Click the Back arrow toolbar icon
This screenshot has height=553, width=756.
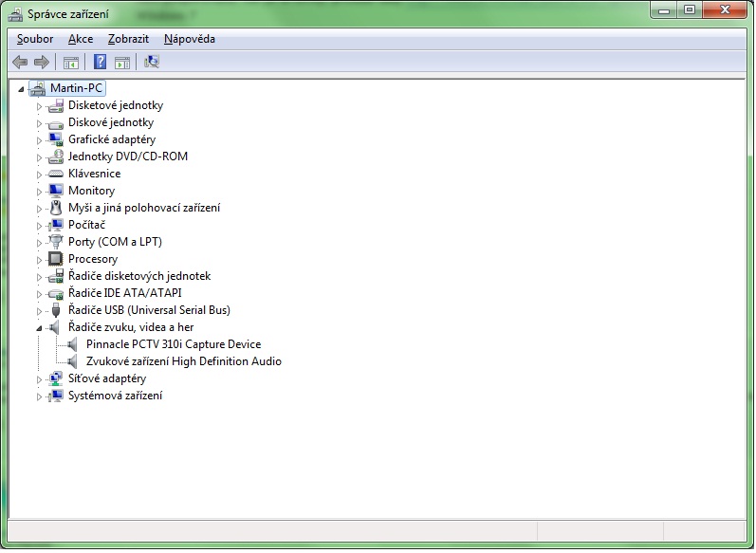(20, 63)
